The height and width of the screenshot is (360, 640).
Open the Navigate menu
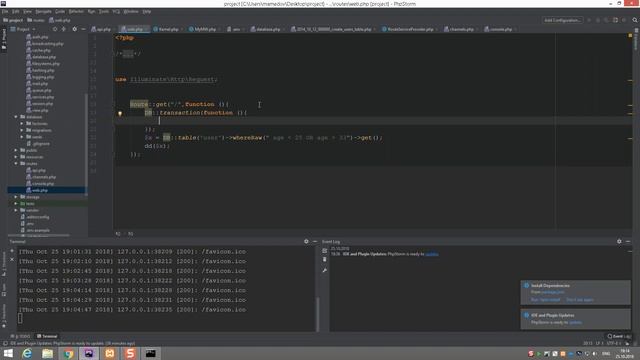coord(43,11)
